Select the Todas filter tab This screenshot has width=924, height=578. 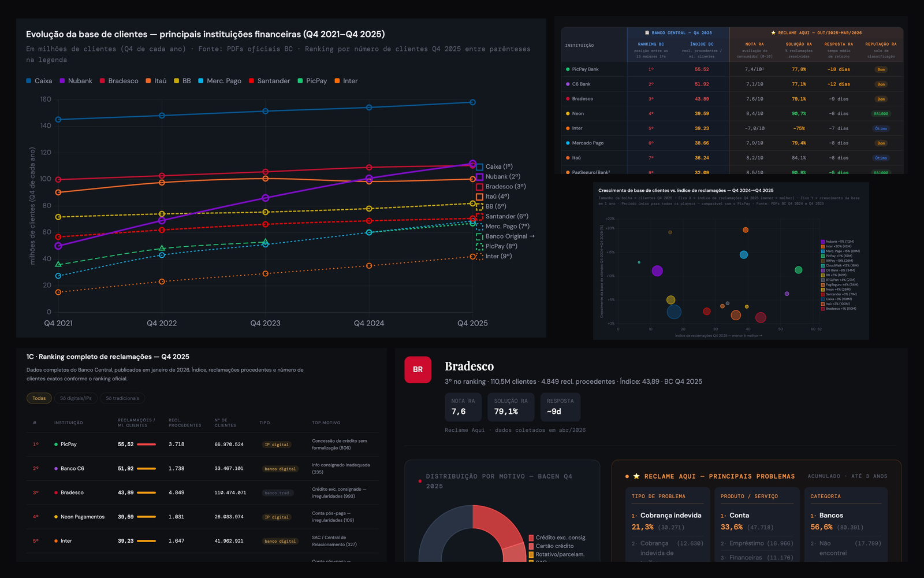(x=39, y=398)
